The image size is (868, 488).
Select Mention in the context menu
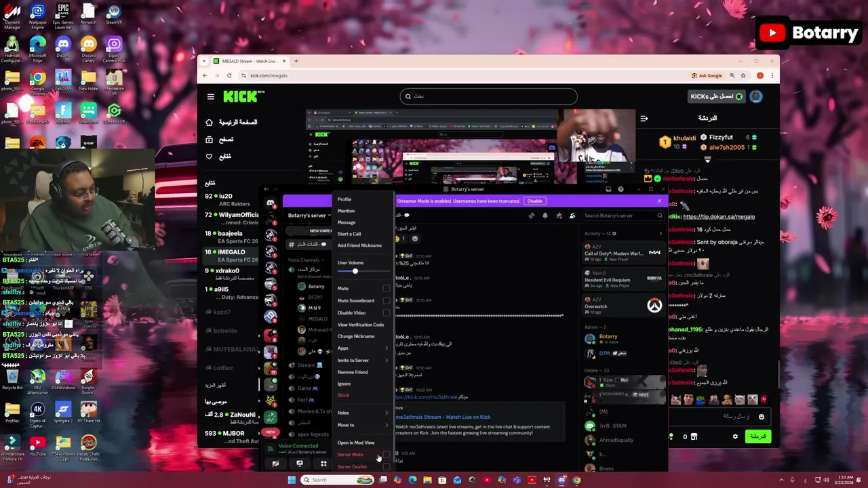point(346,211)
